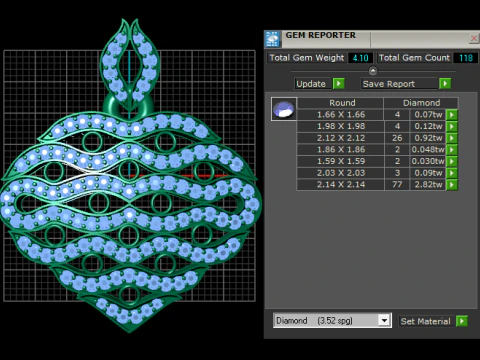Click the count cell showing 77

tap(397, 185)
